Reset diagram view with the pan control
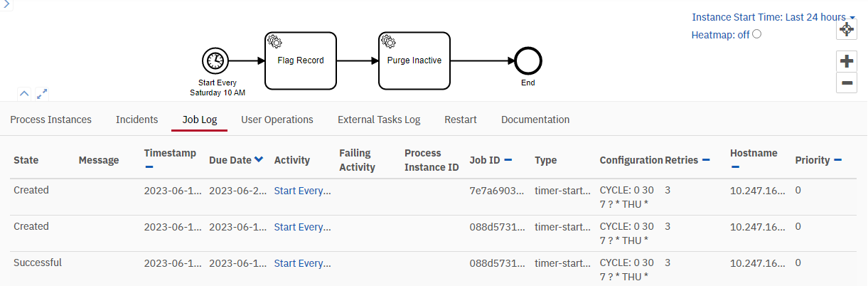Viewport: 868px width, 286px height. (x=847, y=29)
